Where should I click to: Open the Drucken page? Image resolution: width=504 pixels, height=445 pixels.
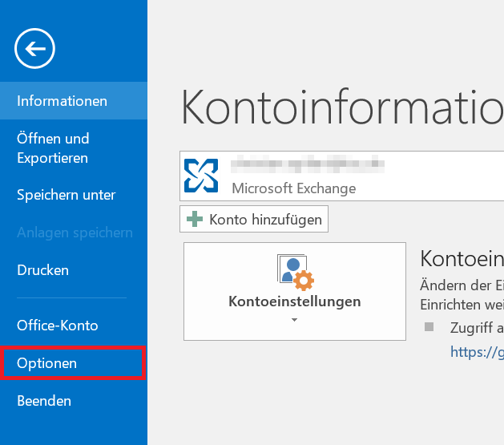(43, 270)
